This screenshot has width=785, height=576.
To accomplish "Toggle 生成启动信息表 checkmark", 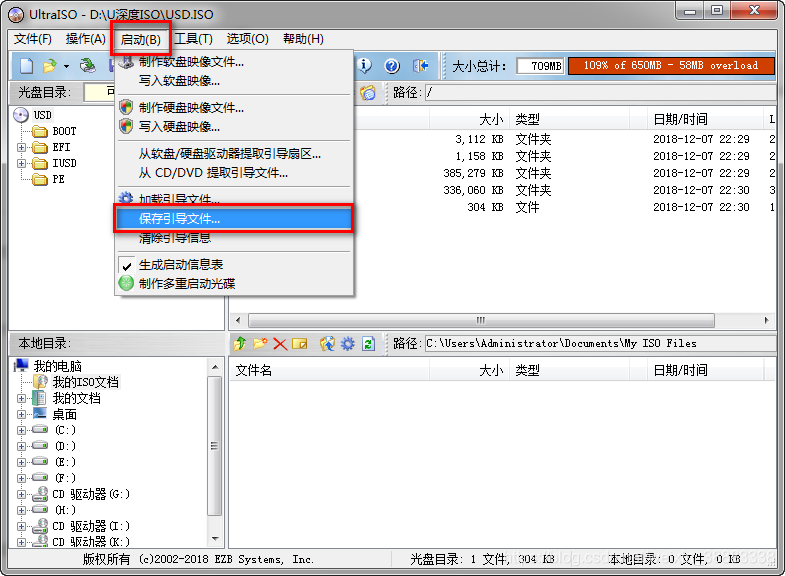I will pos(127,265).
